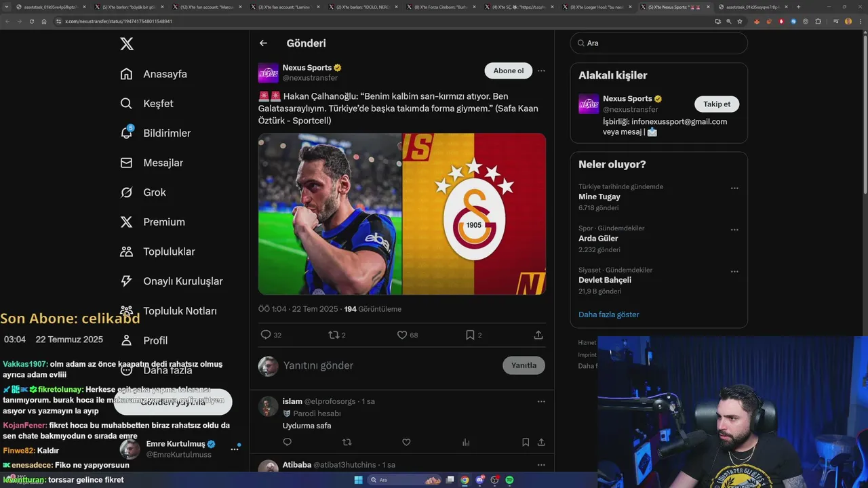The image size is (868, 488).
Task: Click Takip et for Nexus Sports
Action: click(717, 104)
